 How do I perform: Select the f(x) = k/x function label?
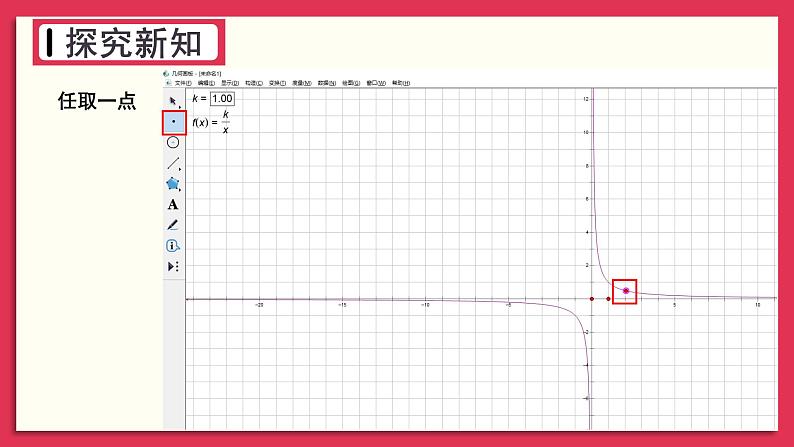coord(211,122)
